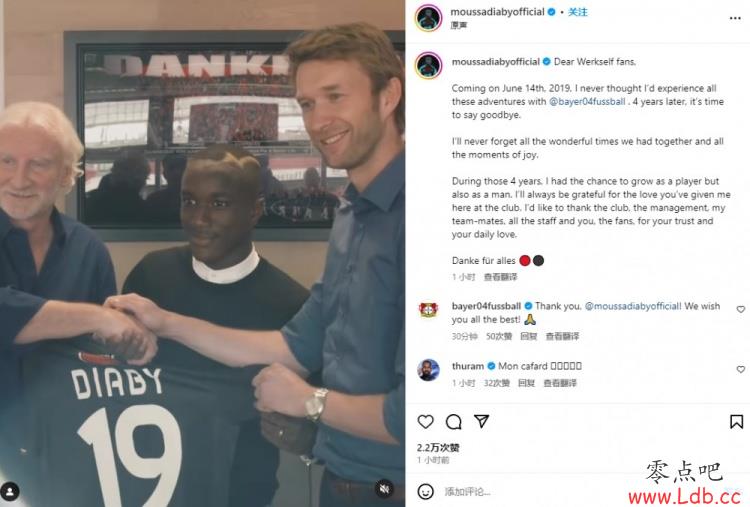This screenshot has height=507, width=750.
Task: Like bayer04fussball's comment
Action: (740, 309)
